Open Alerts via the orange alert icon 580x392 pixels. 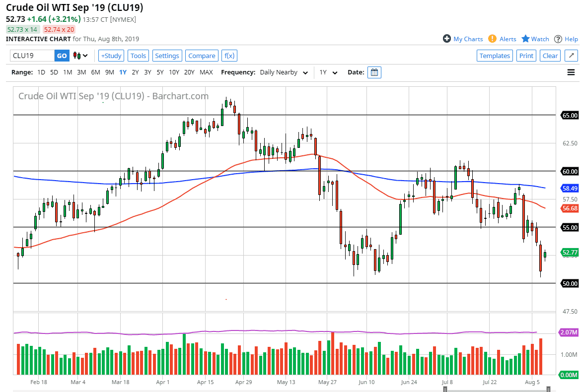tap(492, 39)
